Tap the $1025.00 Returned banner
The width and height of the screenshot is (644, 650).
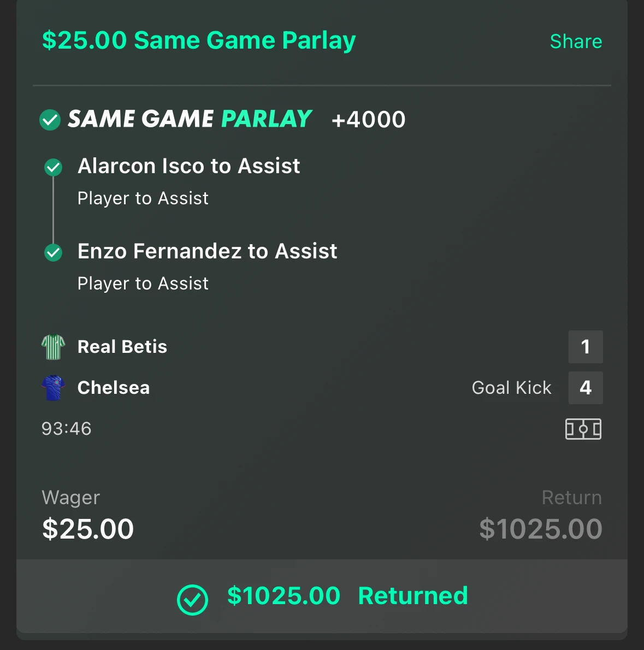point(322,596)
